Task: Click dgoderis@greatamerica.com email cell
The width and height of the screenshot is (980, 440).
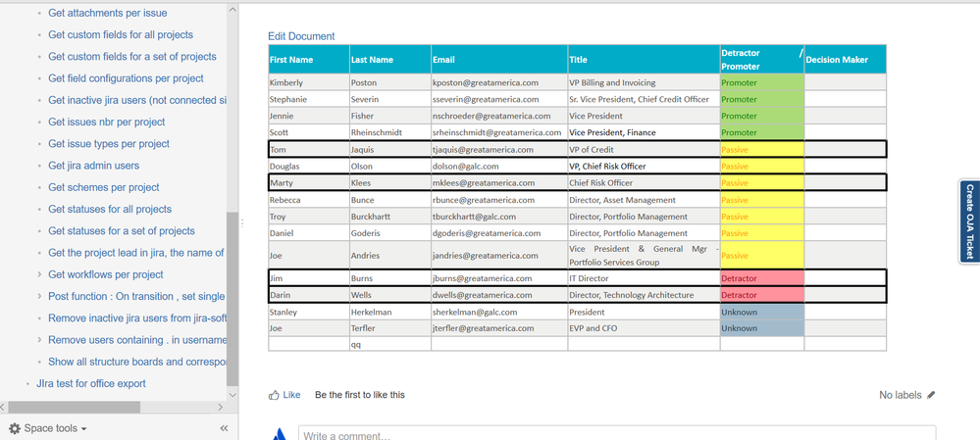Action: pos(499,233)
